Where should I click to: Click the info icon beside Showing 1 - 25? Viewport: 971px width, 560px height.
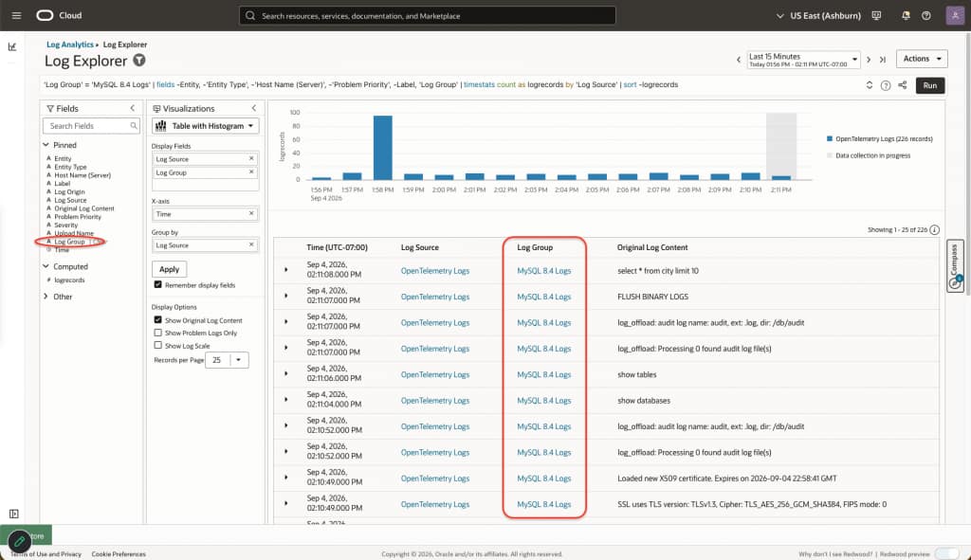point(934,229)
